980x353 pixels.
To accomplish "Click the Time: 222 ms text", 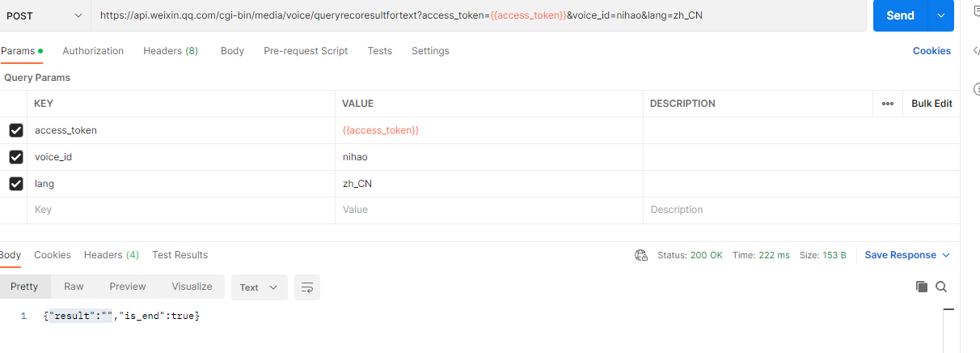I will point(761,255).
